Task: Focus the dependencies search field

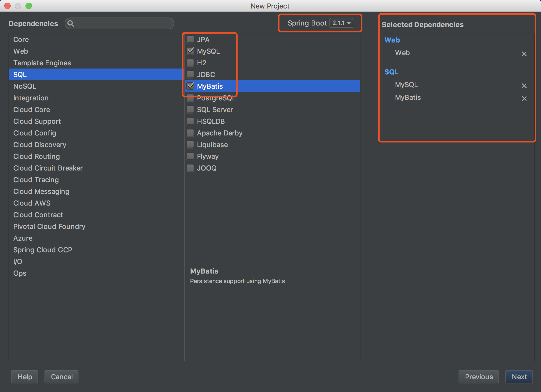Action: (x=122, y=24)
